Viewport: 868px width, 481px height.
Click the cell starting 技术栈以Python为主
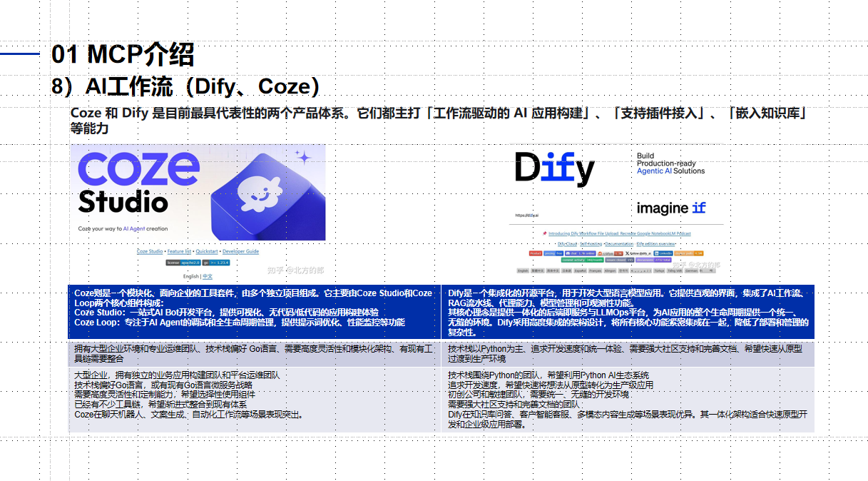[628, 354]
